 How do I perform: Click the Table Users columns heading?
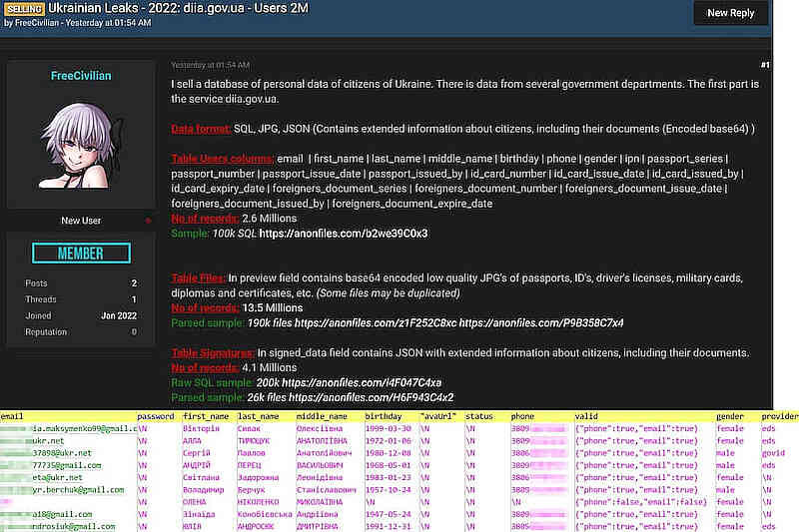pos(222,159)
